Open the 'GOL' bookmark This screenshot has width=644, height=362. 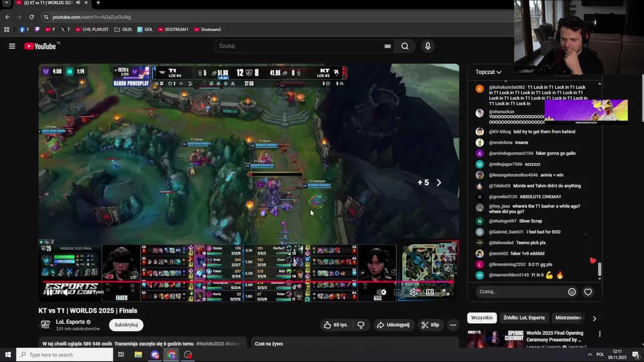pyautogui.click(x=145, y=30)
